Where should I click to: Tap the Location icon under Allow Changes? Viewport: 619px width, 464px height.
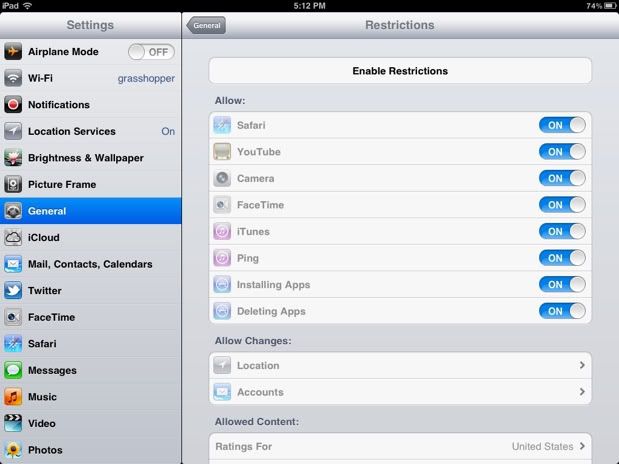coord(222,365)
